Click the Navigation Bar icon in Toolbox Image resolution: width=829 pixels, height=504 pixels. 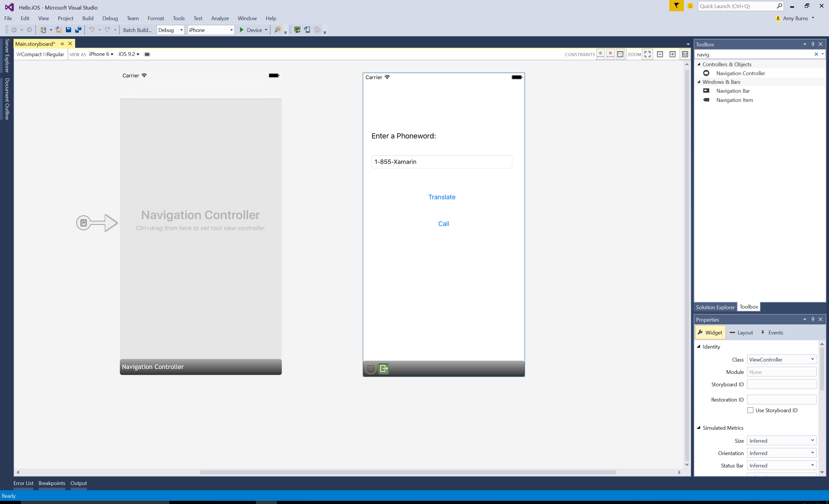coord(705,91)
